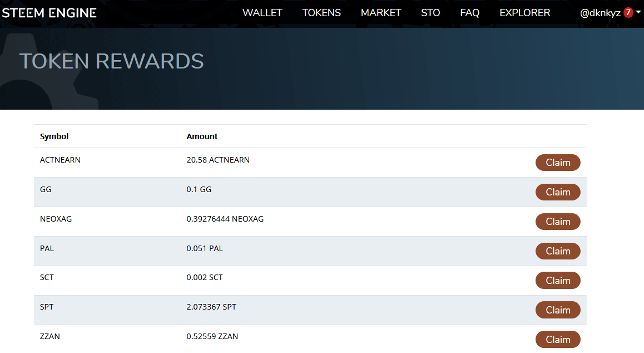The image size is (644, 353).
Task: Select the amount 20.58 ACTNEARN
Action: (x=218, y=160)
